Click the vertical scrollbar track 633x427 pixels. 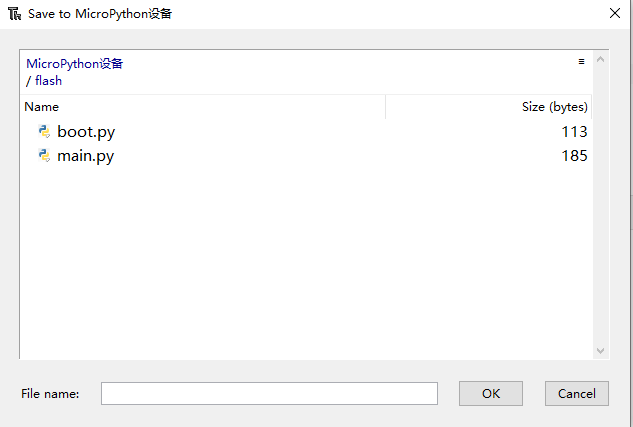click(x=600, y=205)
